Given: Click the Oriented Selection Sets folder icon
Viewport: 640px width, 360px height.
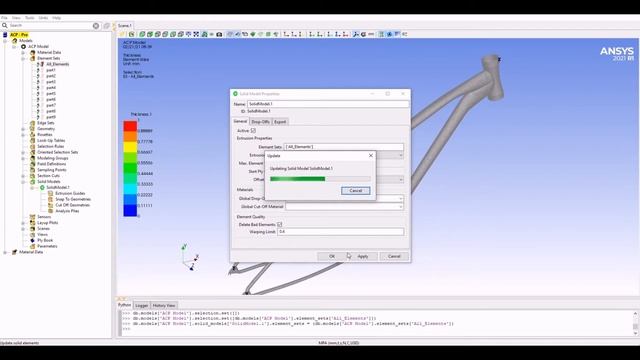Looking at the screenshot, I should pos(33,152).
